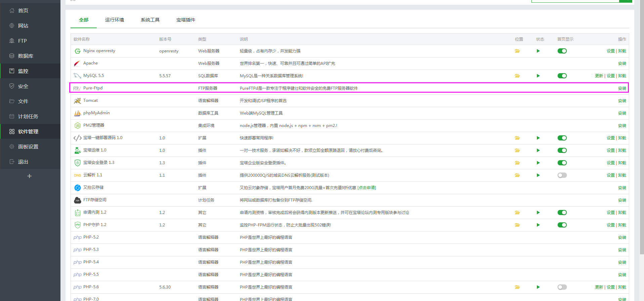Click folder icon in 宝塔一键部署源码 row
The image size is (644, 301).
pyautogui.click(x=517, y=138)
